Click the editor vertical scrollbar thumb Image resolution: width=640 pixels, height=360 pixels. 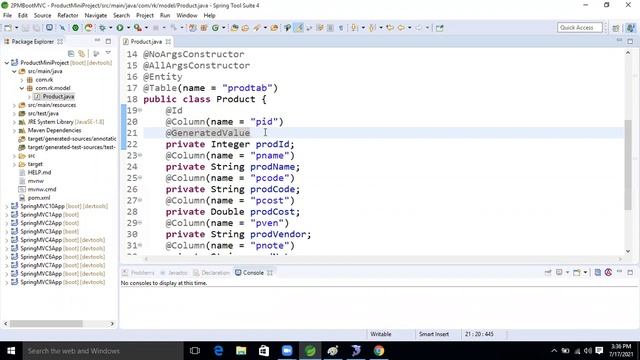[x=628, y=165]
